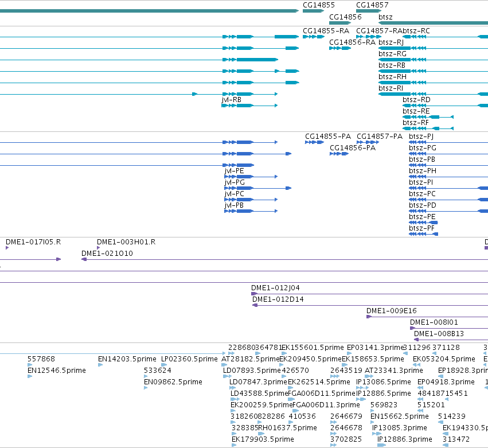Select the DME1-008I01 clone label
This screenshot has width=488, height=448.
(x=434, y=322)
